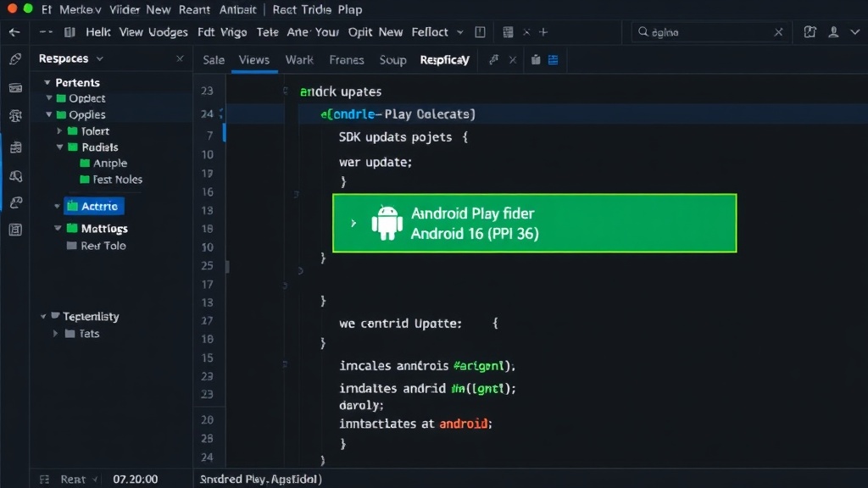Collapse the Teptenlisty section

pyautogui.click(x=43, y=317)
